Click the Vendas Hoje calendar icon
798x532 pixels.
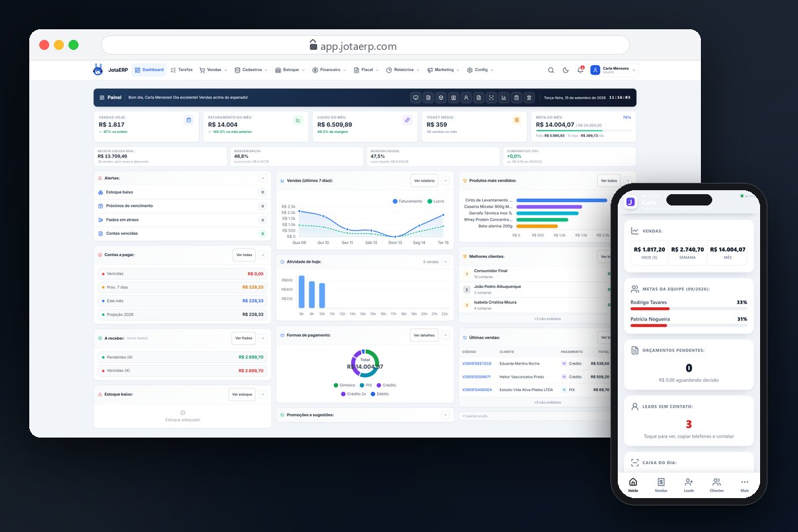tap(189, 120)
